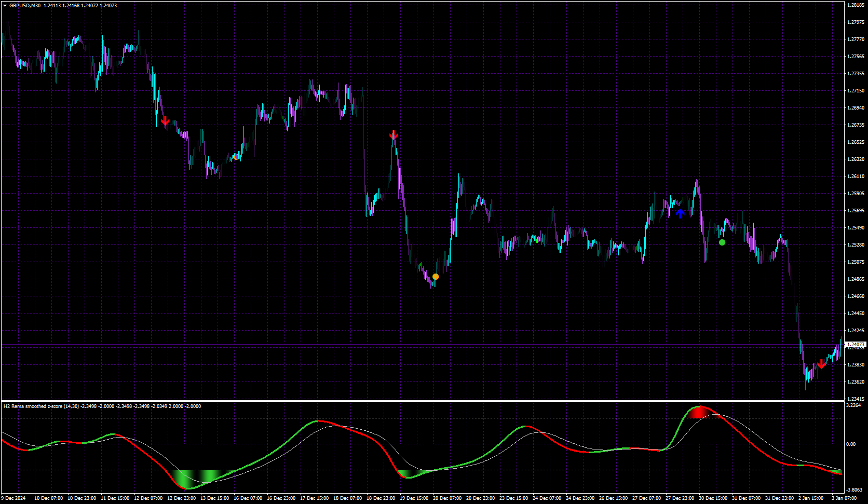The width and height of the screenshot is (868, 504).
Task: Select the 1.23620 price level label
Action: click(x=856, y=382)
